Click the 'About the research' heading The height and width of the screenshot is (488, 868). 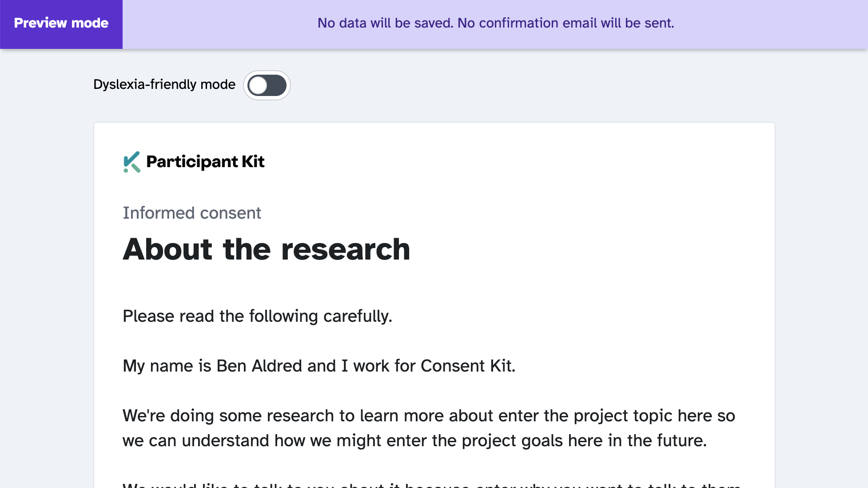267,249
